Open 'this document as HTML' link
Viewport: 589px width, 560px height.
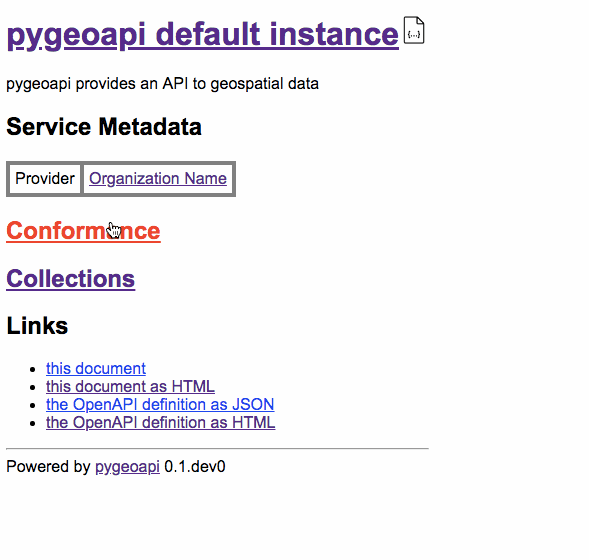click(130, 386)
